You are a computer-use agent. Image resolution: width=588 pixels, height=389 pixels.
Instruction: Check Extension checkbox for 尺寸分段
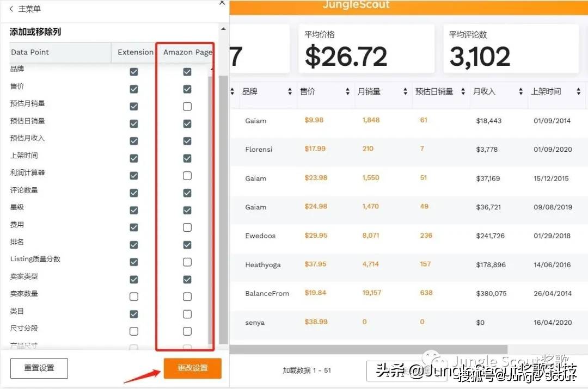[134, 331]
